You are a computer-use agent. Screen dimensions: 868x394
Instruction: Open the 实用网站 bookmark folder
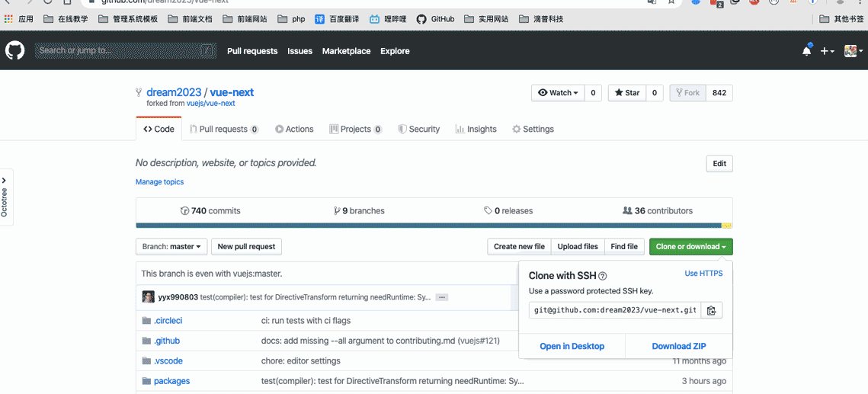[487, 19]
